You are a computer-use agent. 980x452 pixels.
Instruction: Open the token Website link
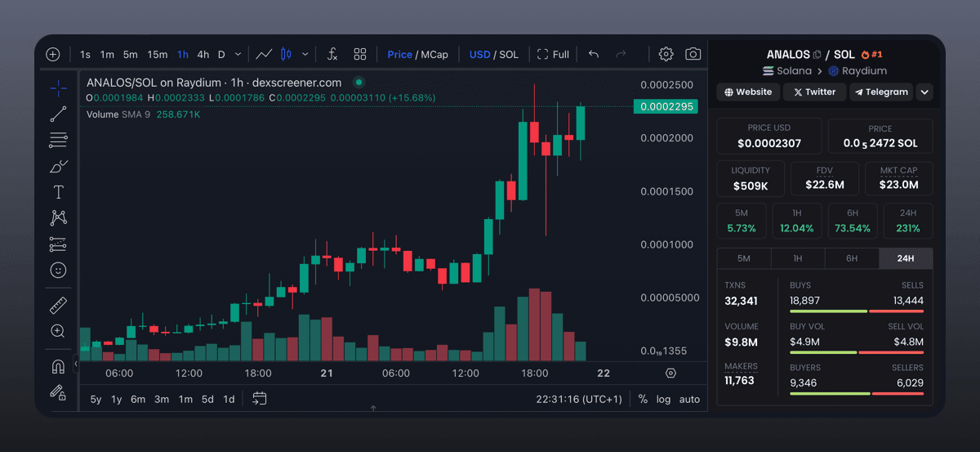coord(748,92)
